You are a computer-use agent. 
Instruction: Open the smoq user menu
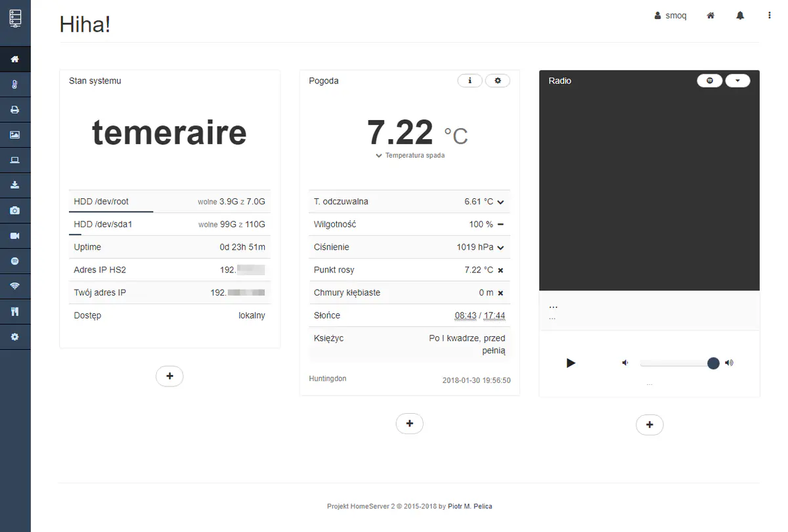pos(670,16)
